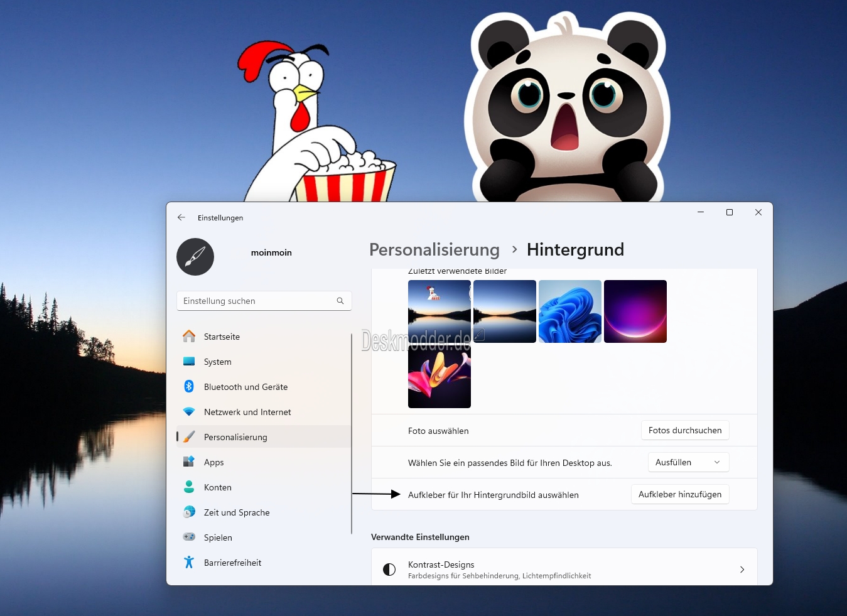Click the Apps icon in sidebar
The height and width of the screenshot is (616, 847).
(x=189, y=462)
